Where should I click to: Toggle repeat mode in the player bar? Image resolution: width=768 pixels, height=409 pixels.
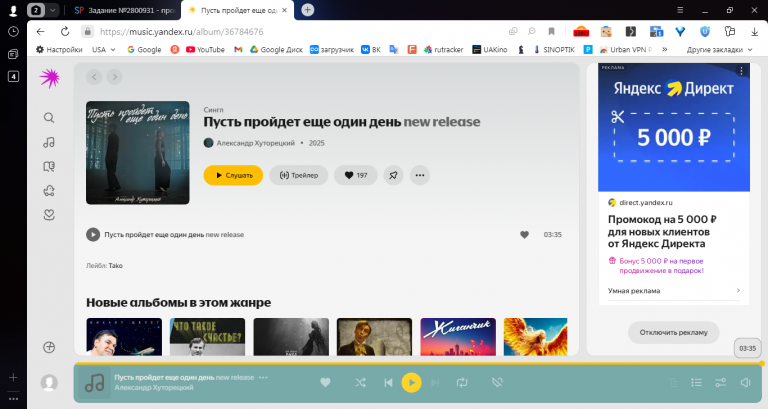point(462,383)
